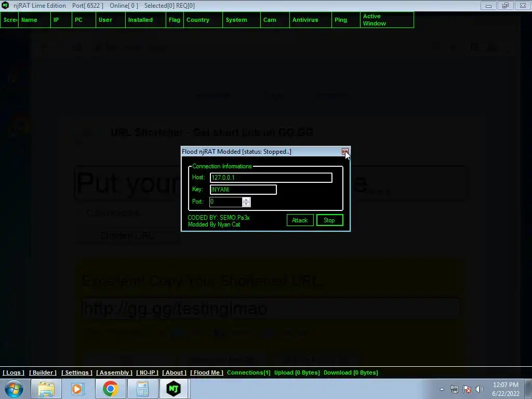Open Google Chrome from the taskbar
Image resolution: width=532 pixels, height=399 pixels.
[110, 389]
